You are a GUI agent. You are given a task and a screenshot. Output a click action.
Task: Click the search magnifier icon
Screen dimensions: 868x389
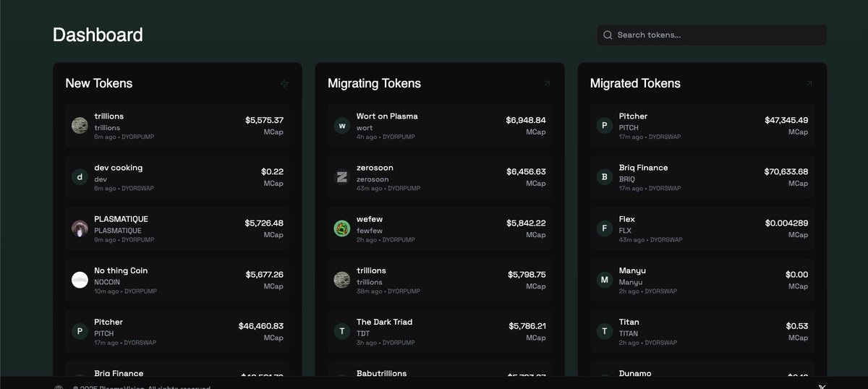(608, 35)
